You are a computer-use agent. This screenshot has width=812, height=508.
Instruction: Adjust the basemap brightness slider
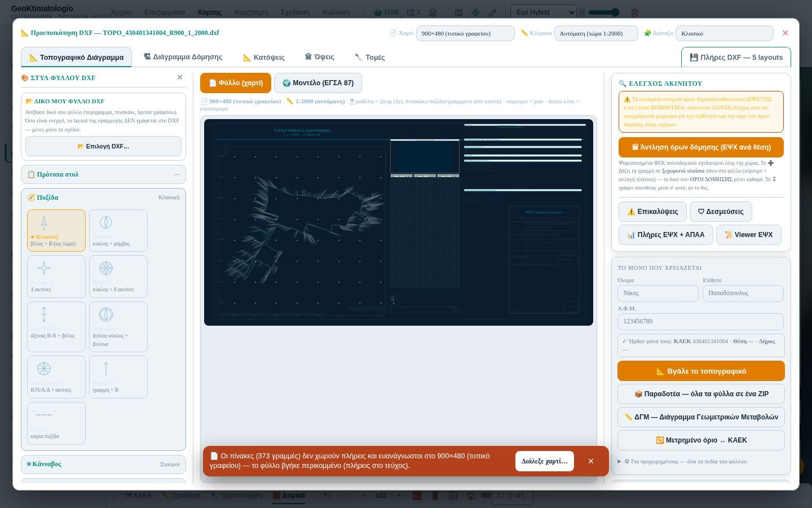603,12
